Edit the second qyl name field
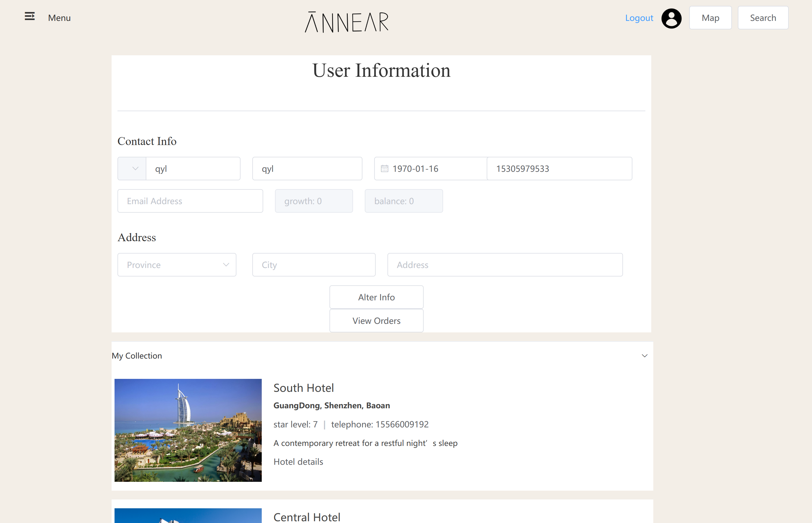Image resolution: width=812 pixels, height=523 pixels. click(307, 169)
